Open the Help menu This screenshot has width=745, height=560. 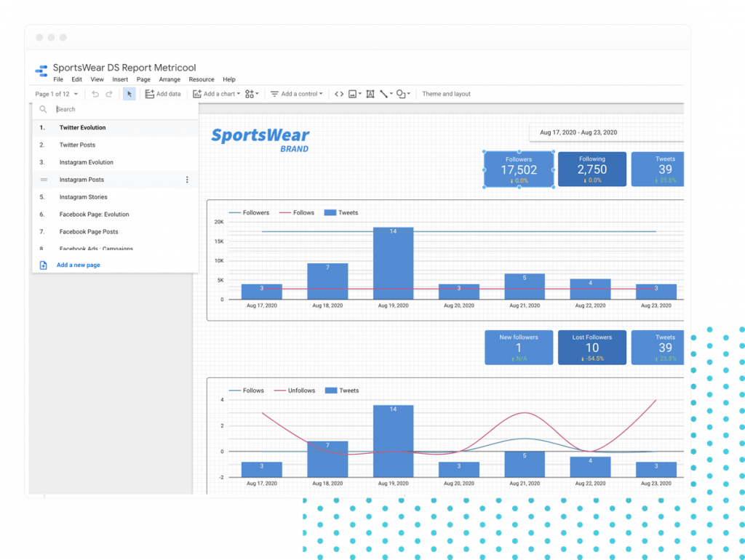click(x=229, y=79)
